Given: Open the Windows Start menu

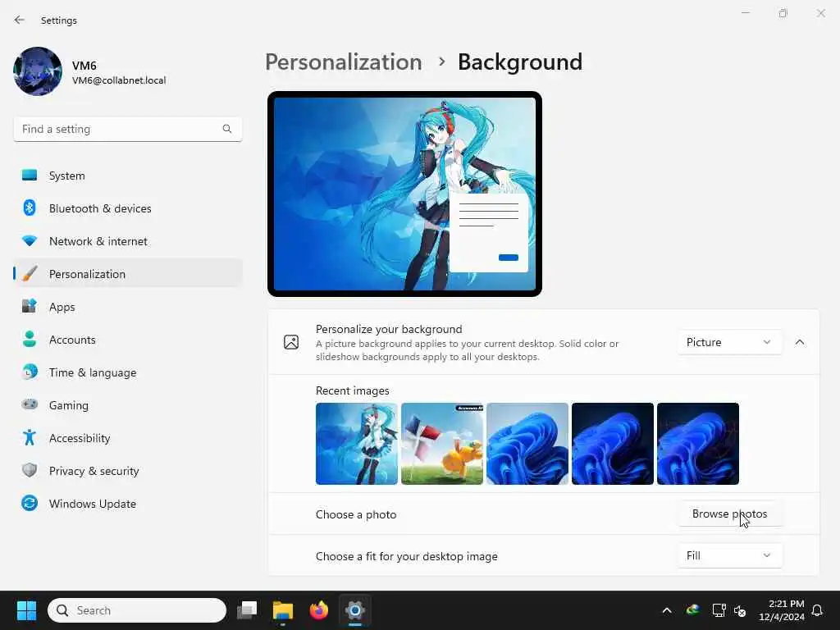Looking at the screenshot, I should point(26,610).
